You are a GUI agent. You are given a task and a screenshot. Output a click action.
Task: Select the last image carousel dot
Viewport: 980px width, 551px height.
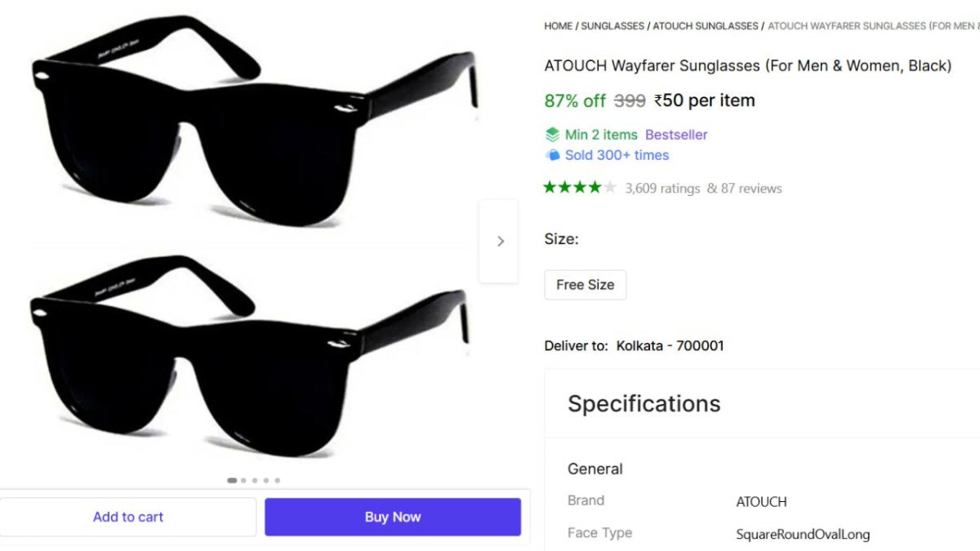point(278,481)
